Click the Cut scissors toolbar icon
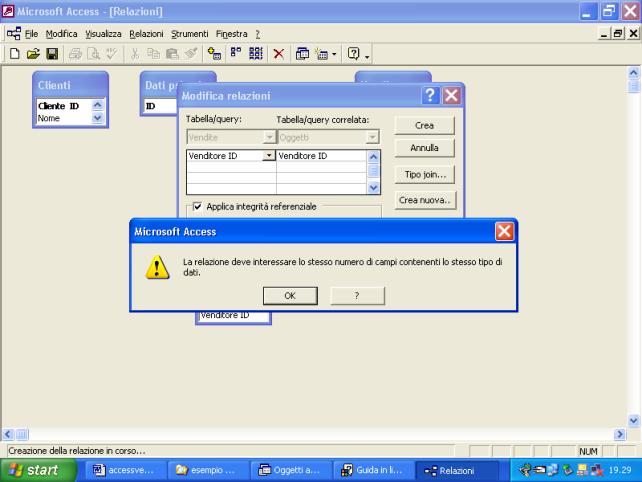 coord(135,54)
